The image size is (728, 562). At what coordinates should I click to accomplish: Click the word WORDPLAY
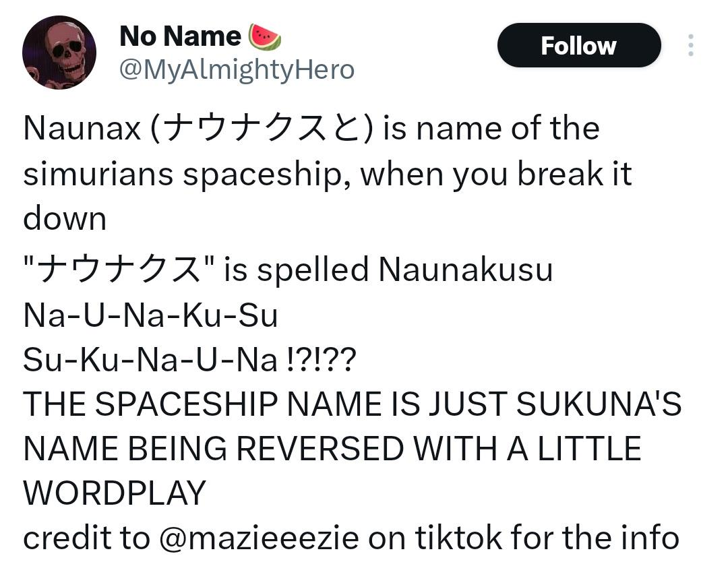pos(115,493)
